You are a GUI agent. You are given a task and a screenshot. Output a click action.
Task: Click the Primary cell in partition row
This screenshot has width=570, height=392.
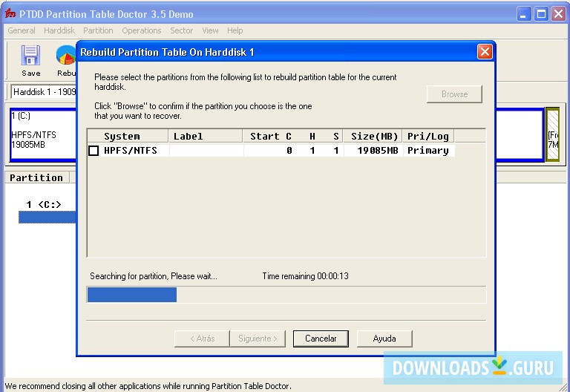pyautogui.click(x=427, y=151)
